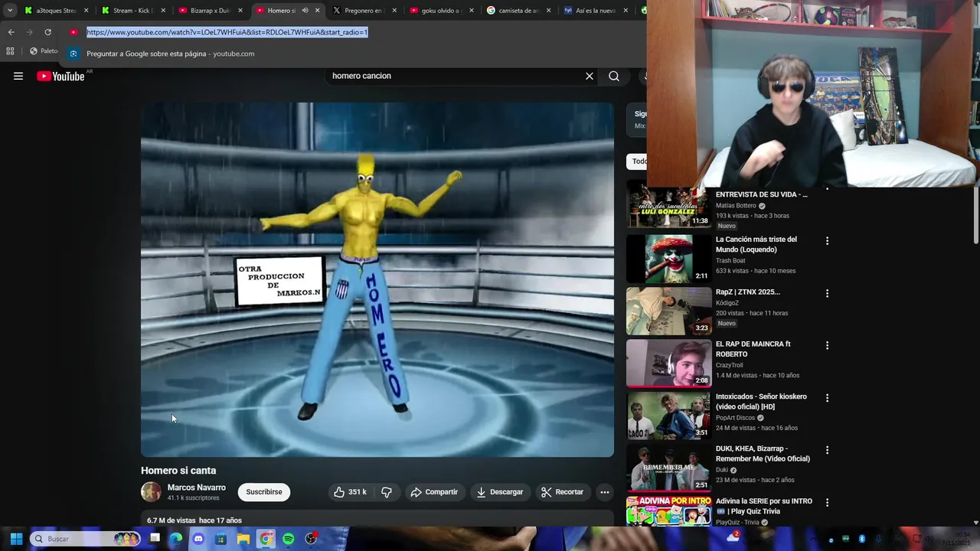Open 'Intoxicados - Señor kioskero' video title
Viewport: 980px width, 551px height.
tap(761, 402)
